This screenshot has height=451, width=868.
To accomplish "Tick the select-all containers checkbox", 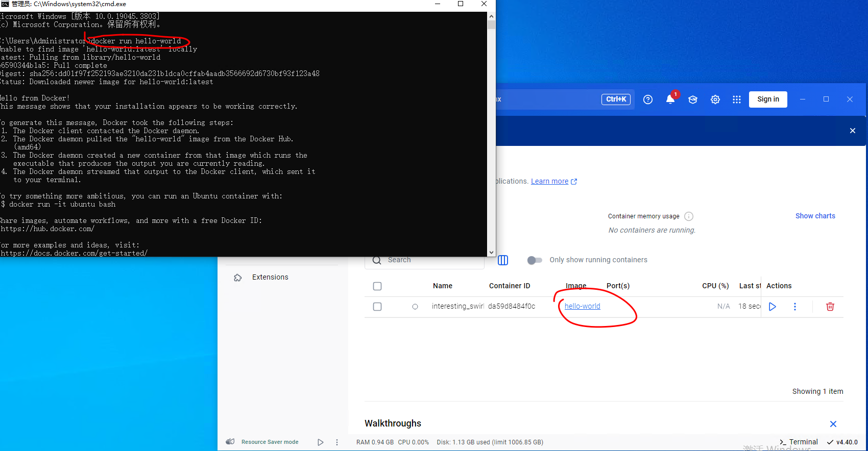I will [x=377, y=286].
